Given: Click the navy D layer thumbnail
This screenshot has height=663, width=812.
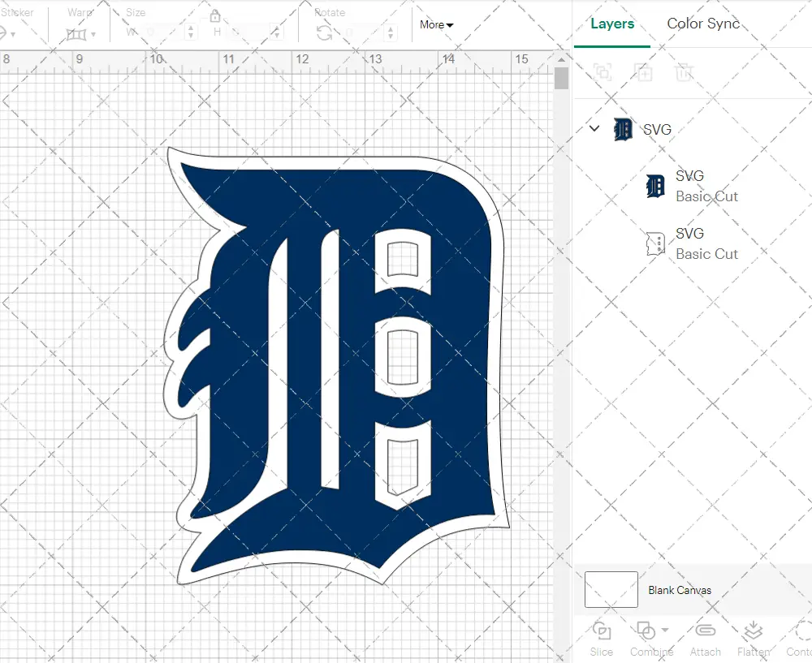Looking at the screenshot, I should click(655, 187).
